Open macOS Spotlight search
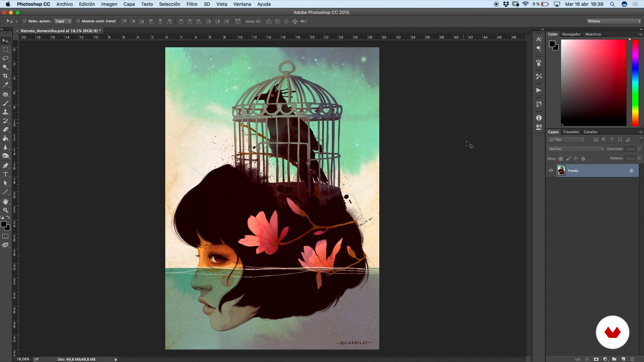This screenshot has width=644, height=362. point(612,4)
